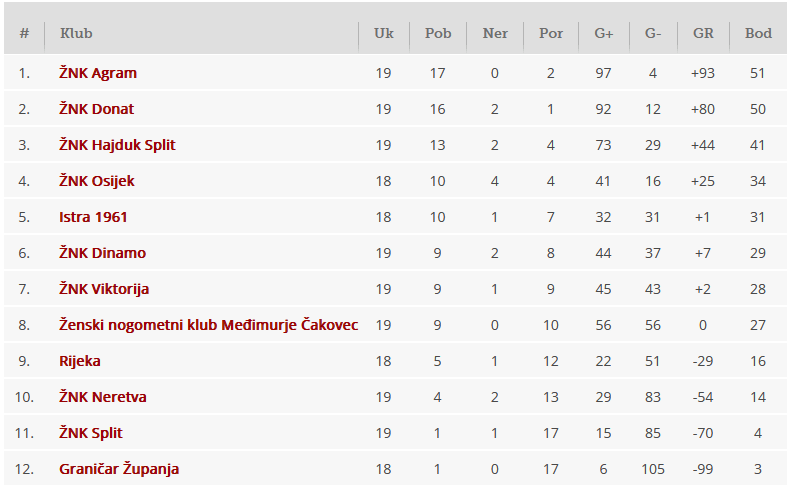The height and width of the screenshot is (487, 788).
Task: Select ŽNK Osijek in the standings
Action: pos(97,181)
